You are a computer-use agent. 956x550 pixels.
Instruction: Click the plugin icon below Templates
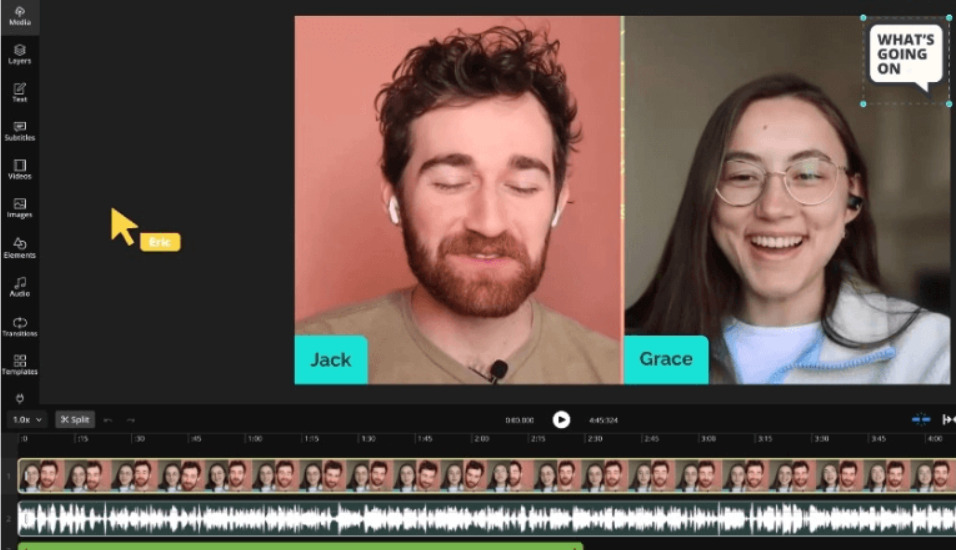[x=20, y=398]
